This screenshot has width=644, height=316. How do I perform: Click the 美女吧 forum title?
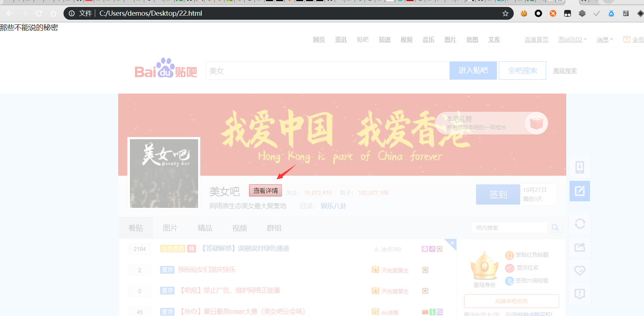224,191
